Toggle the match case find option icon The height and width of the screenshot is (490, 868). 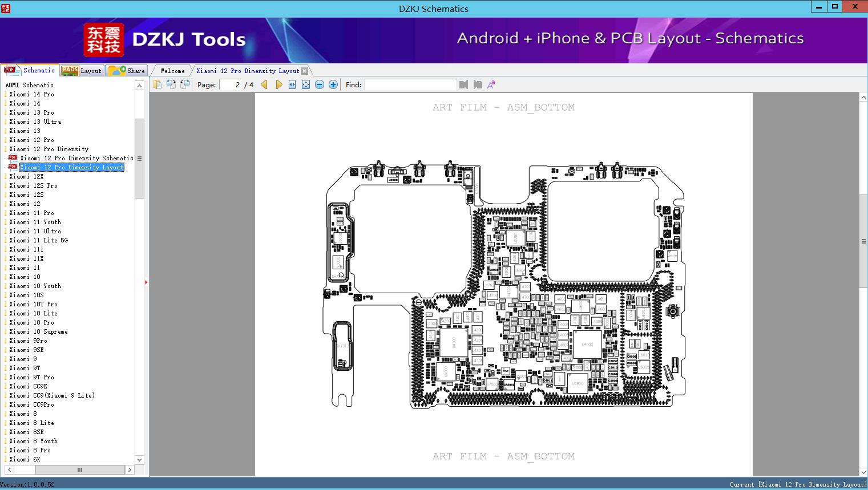point(491,84)
